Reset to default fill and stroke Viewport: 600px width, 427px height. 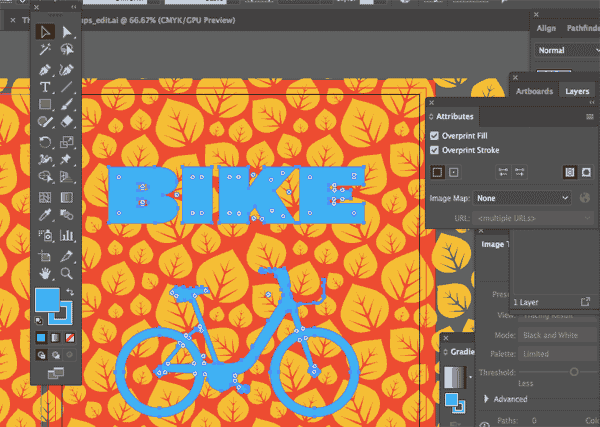point(39,320)
